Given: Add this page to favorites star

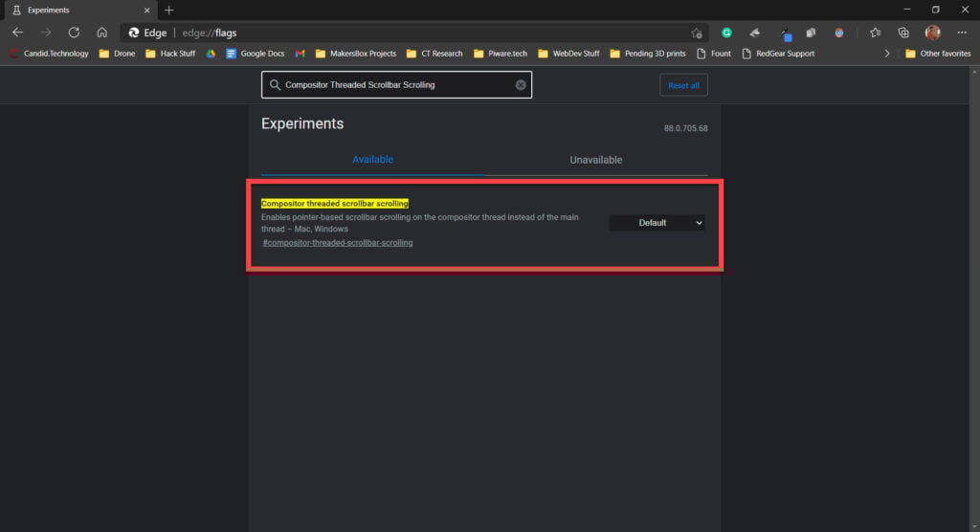Looking at the screenshot, I should click(x=697, y=33).
